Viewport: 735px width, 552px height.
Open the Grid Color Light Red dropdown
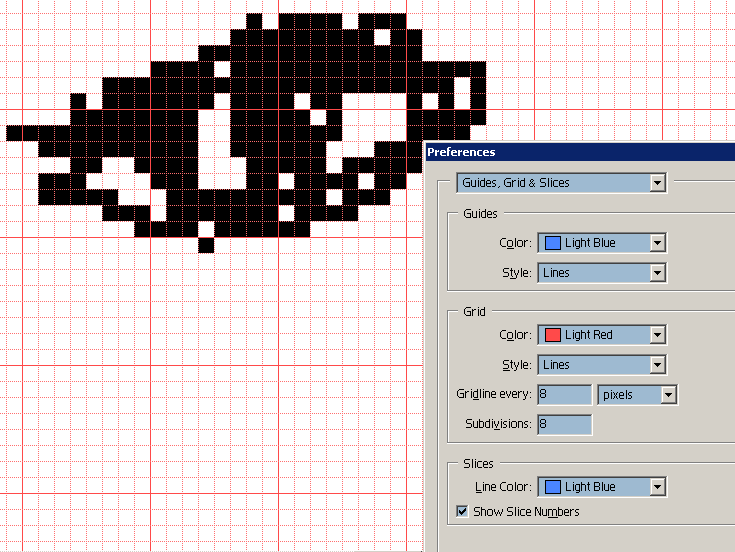click(x=602, y=335)
